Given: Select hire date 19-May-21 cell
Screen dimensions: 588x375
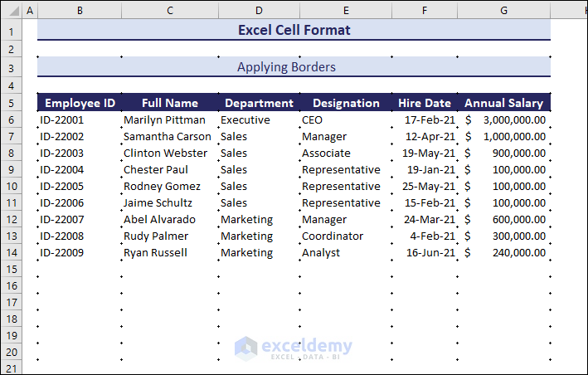Looking at the screenshot, I should pos(424,153).
